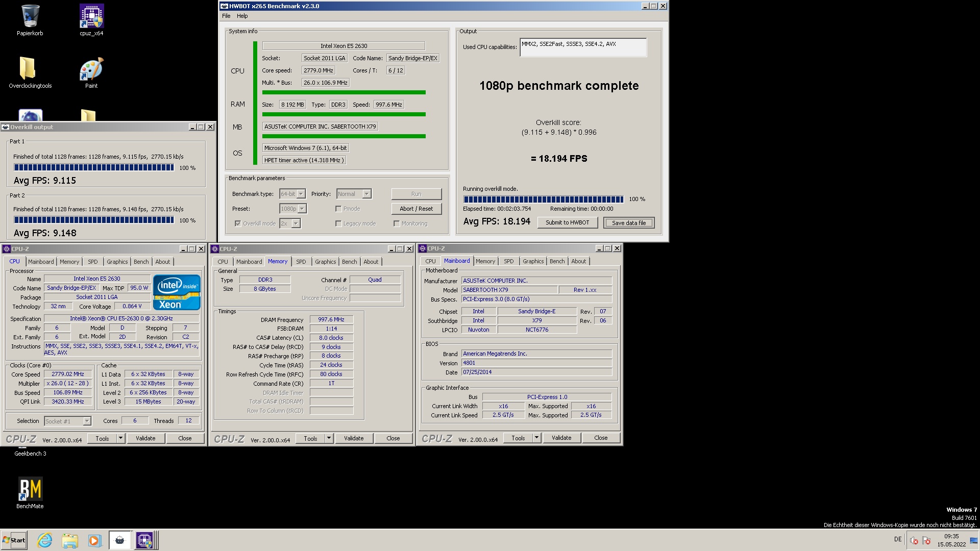The width and height of the screenshot is (980, 551).
Task: Click the Intel Inside Xeon logo
Action: (177, 292)
